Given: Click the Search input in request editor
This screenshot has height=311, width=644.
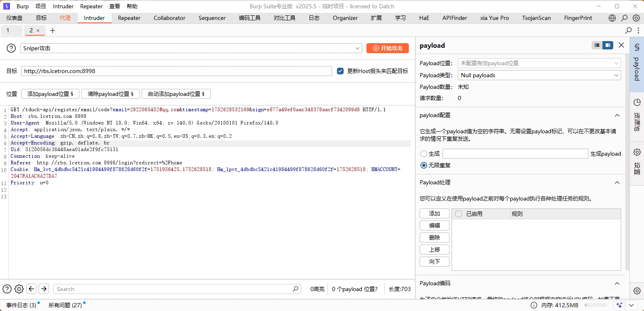Looking at the screenshot, I should click(177, 289).
